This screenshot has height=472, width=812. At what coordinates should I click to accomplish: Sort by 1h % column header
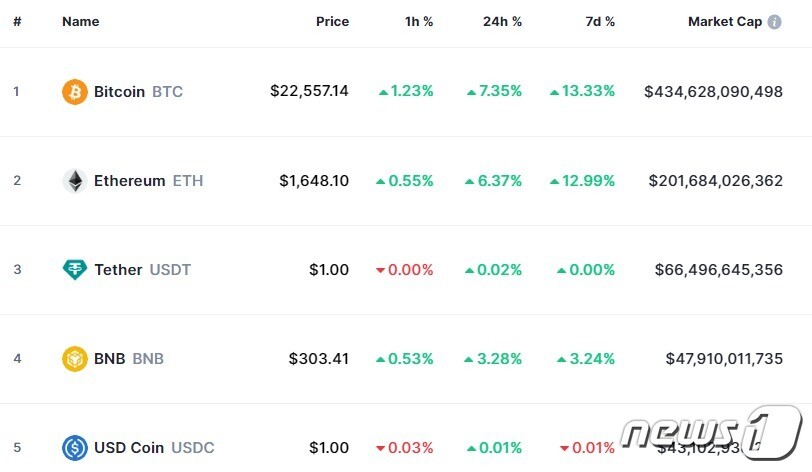(x=419, y=22)
